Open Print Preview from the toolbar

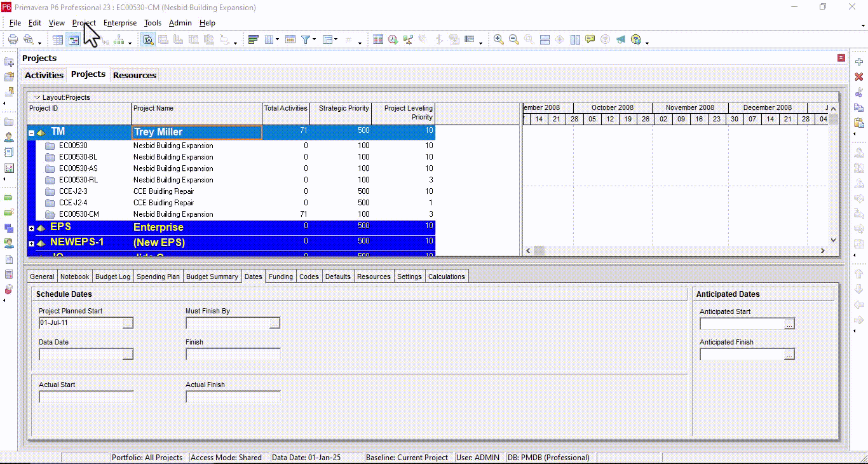(28, 39)
